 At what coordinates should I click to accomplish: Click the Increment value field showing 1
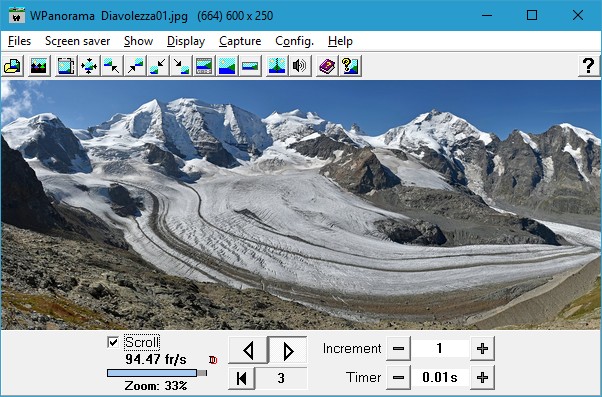coord(440,348)
